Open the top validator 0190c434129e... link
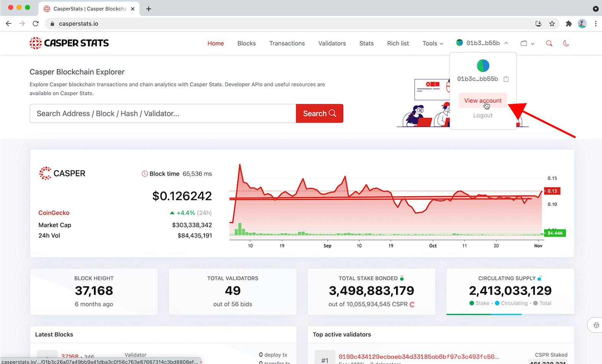Image resolution: width=602 pixels, height=364 pixels. [419, 357]
